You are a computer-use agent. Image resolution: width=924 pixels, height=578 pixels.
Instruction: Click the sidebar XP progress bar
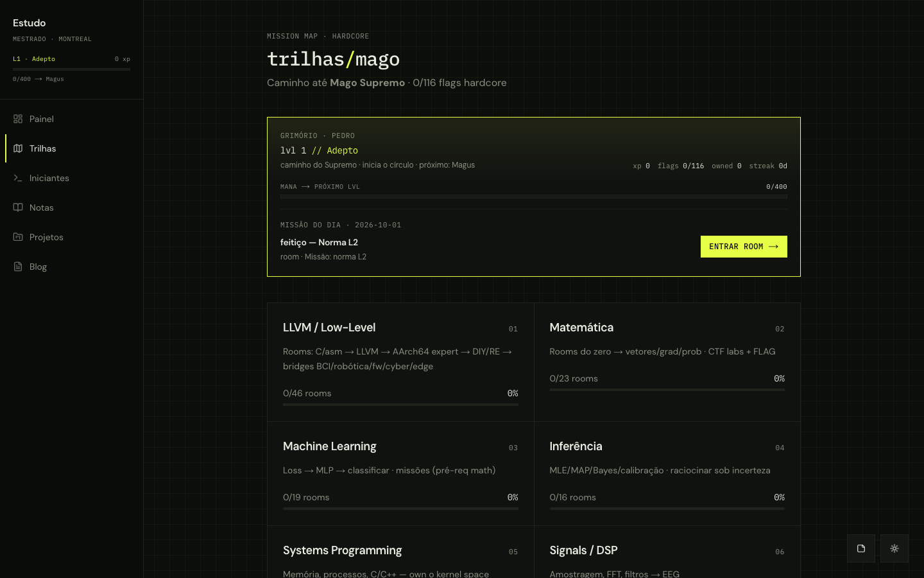click(x=71, y=69)
